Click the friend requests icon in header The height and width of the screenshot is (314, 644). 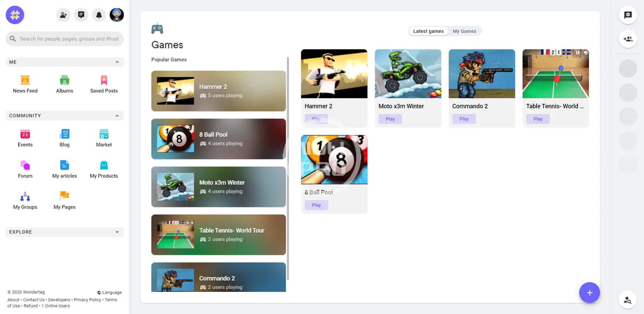pyautogui.click(x=63, y=15)
